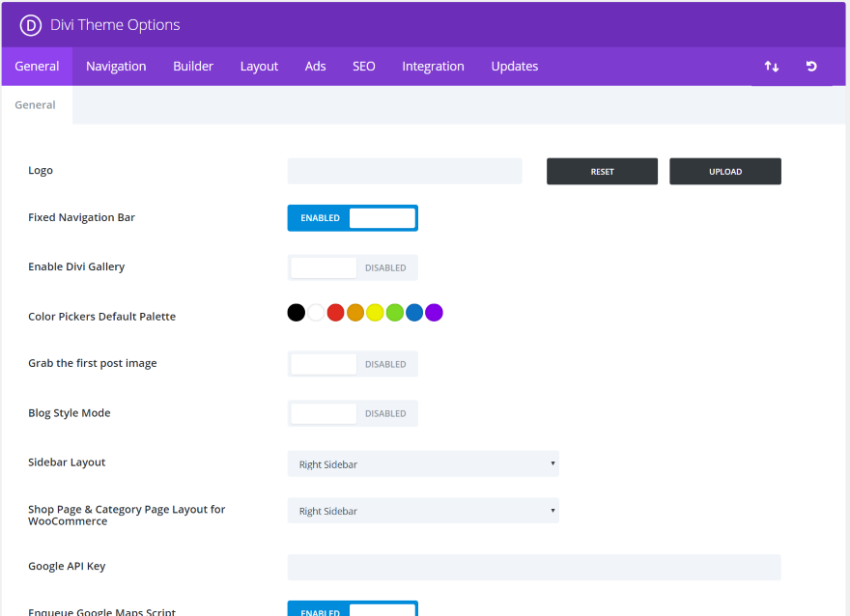The width and height of the screenshot is (850, 616).
Task: Click the Logo URL input field
Action: [x=405, y=172]
